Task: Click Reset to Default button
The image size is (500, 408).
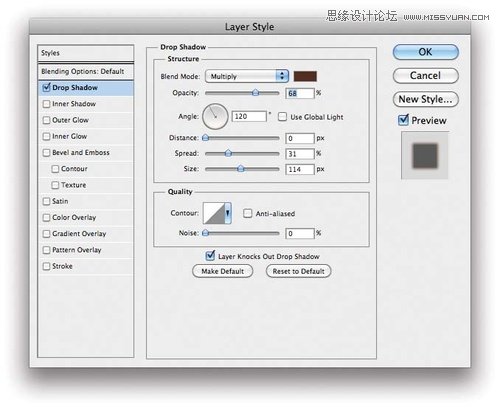Action: coord(298,271)
